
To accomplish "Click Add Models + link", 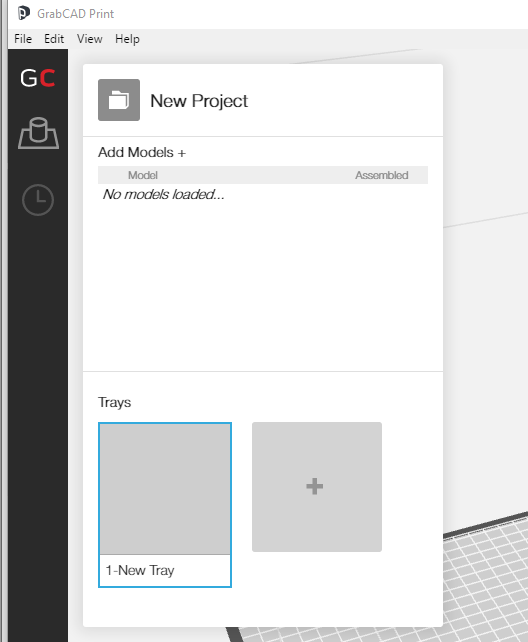I will click(142, 152).
